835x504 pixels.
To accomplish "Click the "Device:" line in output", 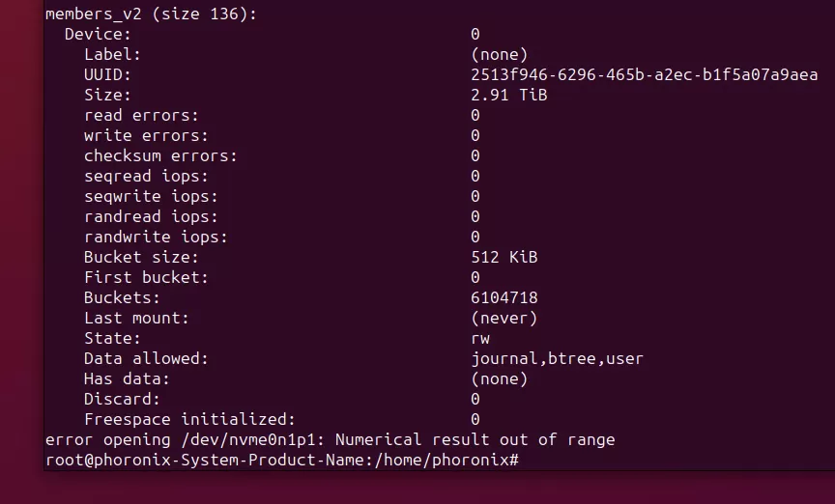I will (98, 34).
